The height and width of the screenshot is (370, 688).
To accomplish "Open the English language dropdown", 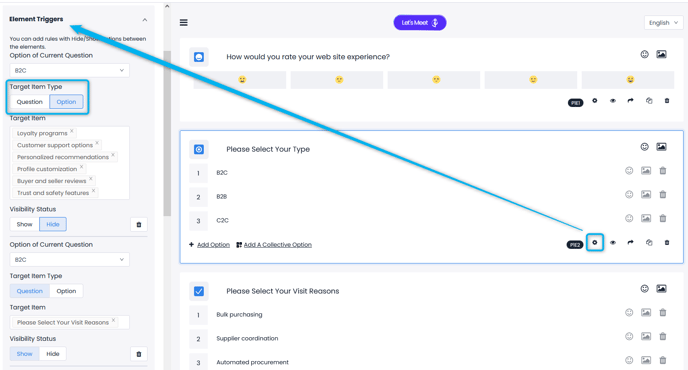I will point(663,23).
